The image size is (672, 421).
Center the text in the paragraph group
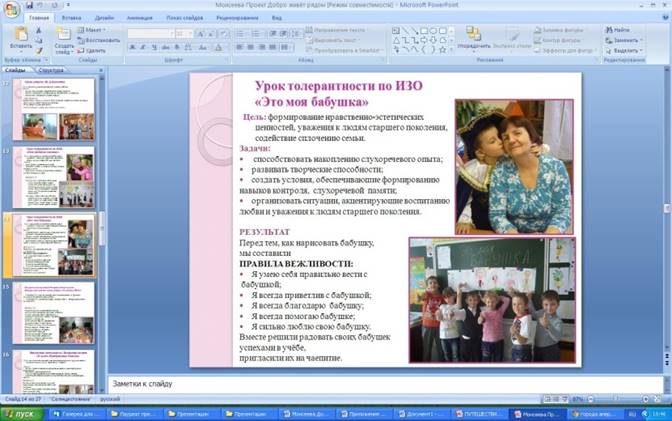pos(251,47)
